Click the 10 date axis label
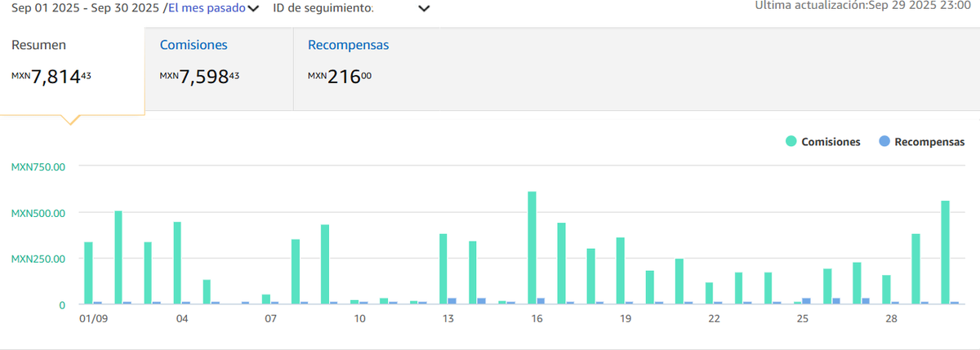Viewport: 980px width, 350px height. coord(359,318)
